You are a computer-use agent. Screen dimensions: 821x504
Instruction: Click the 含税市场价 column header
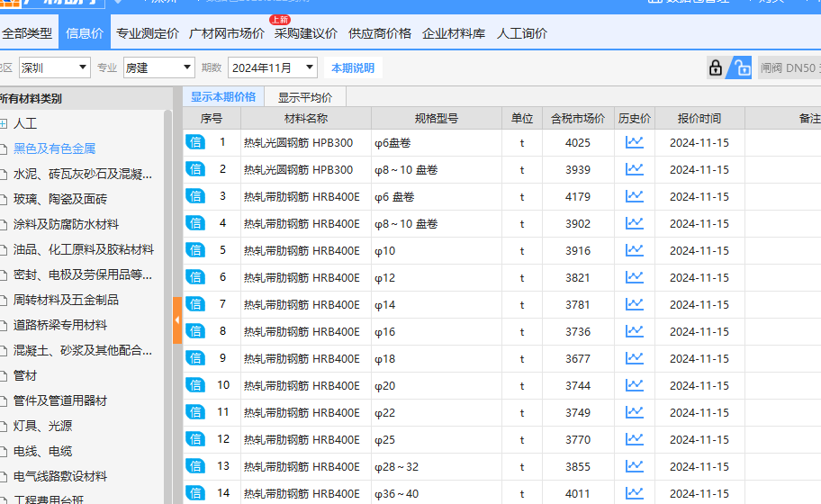578,118
